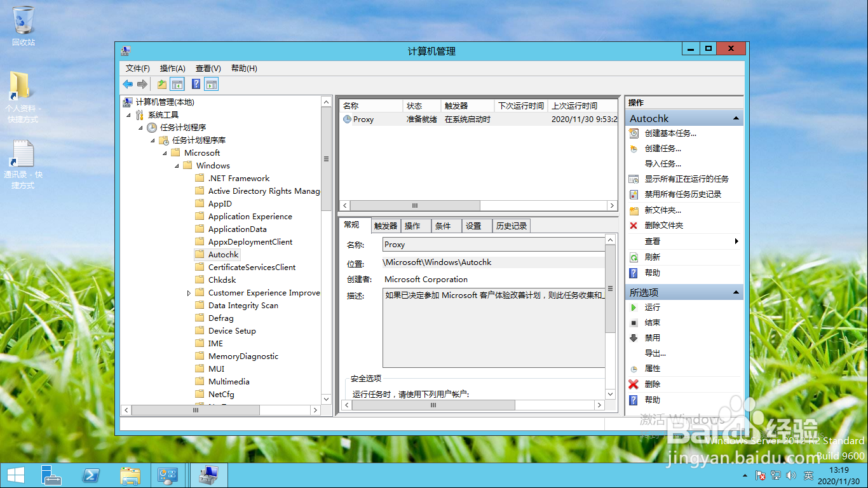Collapse the 所选项 actions section
Image resolution: width=868 pixels, height=488 pixels.
[x=736, y=292]
